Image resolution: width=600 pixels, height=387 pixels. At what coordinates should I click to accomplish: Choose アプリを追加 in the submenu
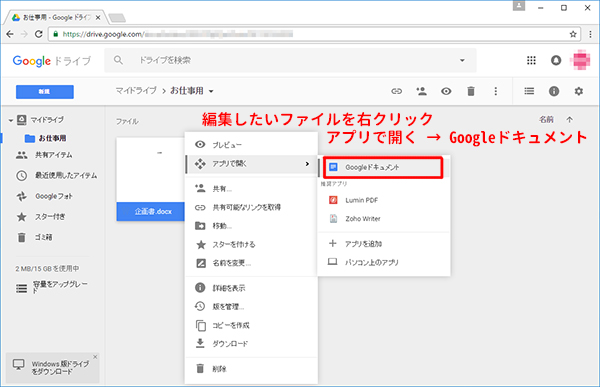coord(384,244)
